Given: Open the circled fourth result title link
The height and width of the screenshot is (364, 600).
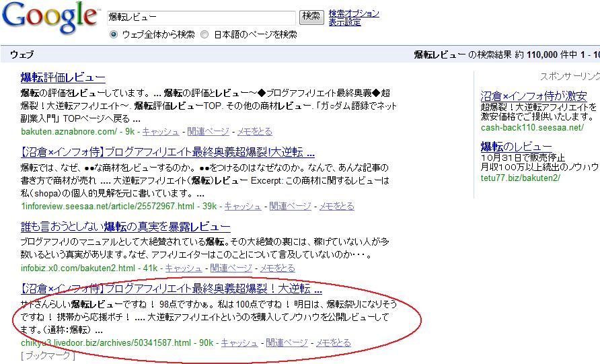Looking at the screenshot, I should pos(172,289).
